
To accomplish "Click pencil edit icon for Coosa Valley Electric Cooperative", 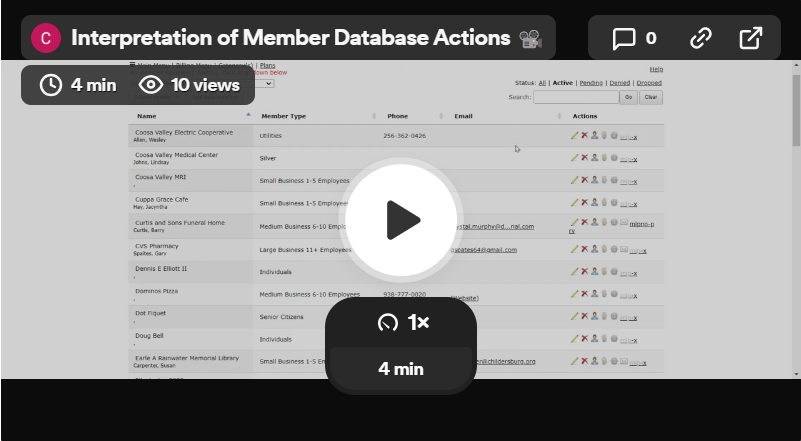I will 574,135.
